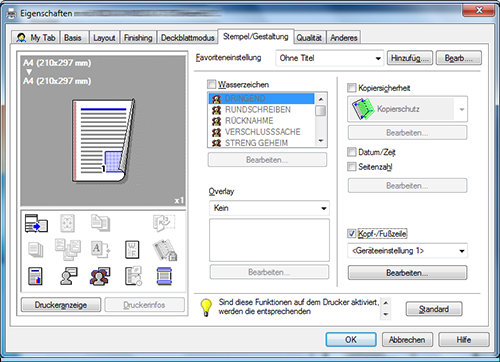The image size is (500, 362).
Task: Enable the Wasserzeichen checkbox
Action: pos(211,84)
